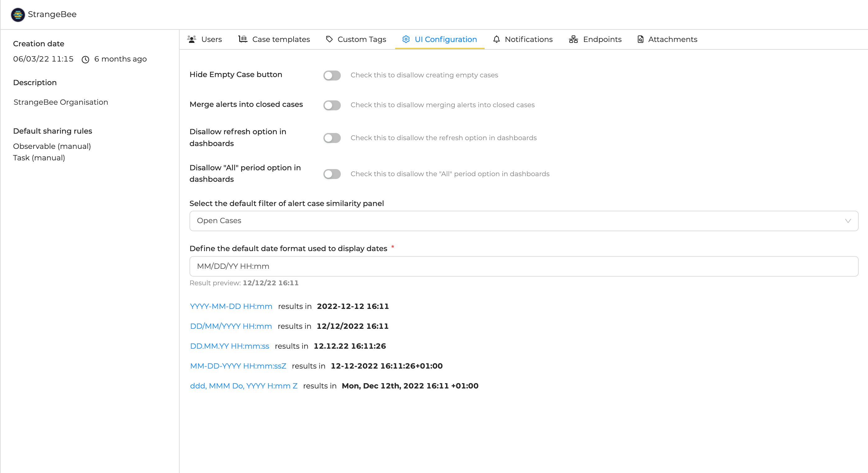Image resolution: width=868 pixels, height=473 pixels.
Task: Select the UI Configuration tab
Action: pyautogui.click(x=439, y=39)
